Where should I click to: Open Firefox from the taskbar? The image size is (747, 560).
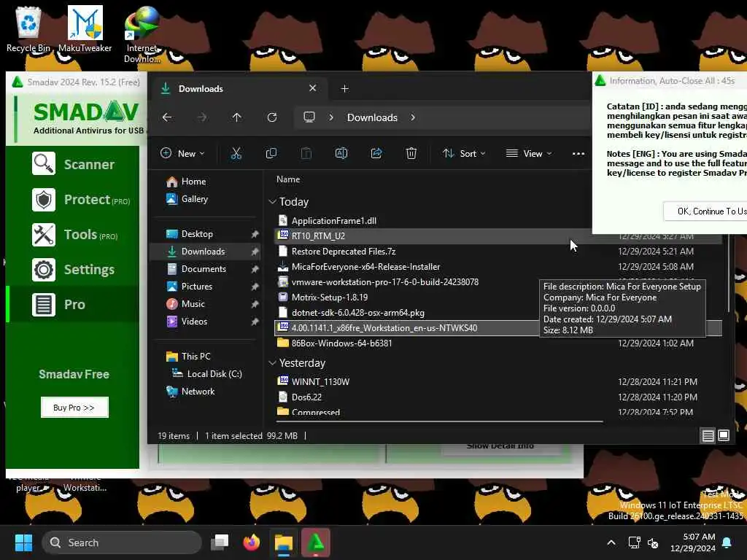click(252, 542)
